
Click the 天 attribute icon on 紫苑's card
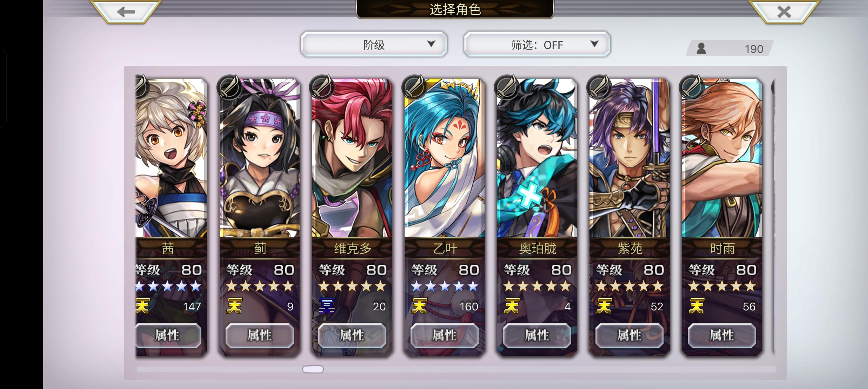click(604, 306)
